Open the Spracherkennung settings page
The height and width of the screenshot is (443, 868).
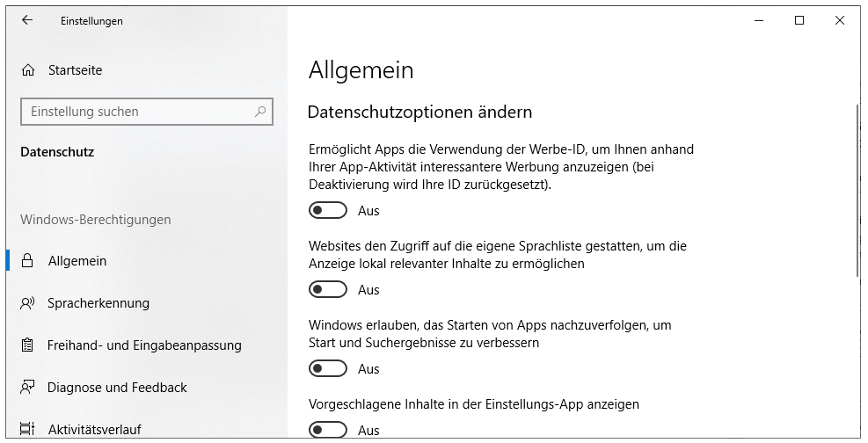coord(98,303)
